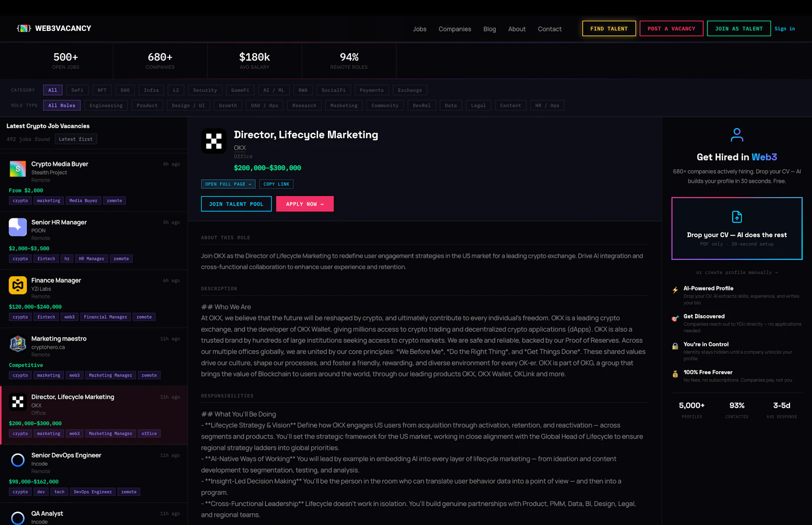
Task: Click the YZi Labs logo icon
Action: click(18, 285)
